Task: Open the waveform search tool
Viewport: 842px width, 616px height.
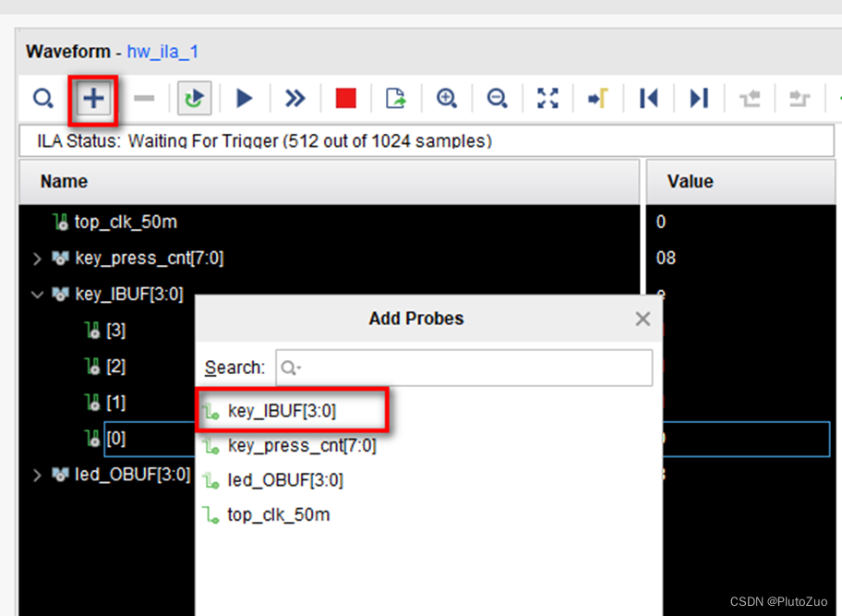Action: point(42,98)
